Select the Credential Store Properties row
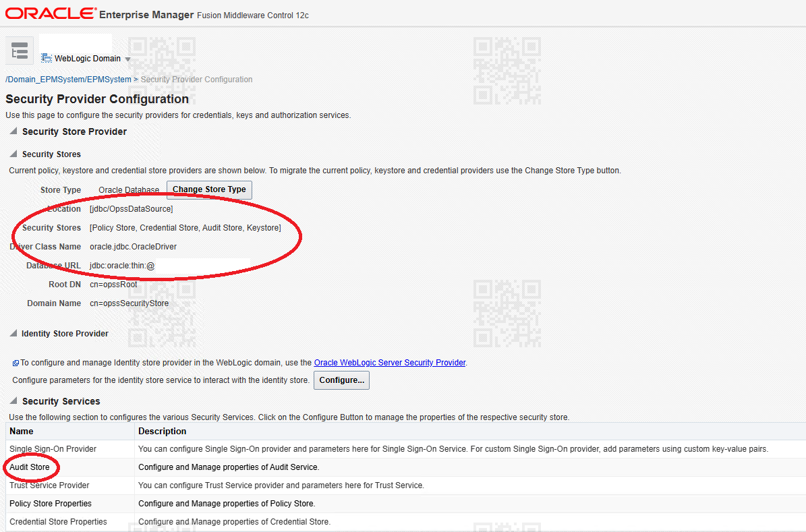The image size is (806, 532). click(x=405, y=522)
